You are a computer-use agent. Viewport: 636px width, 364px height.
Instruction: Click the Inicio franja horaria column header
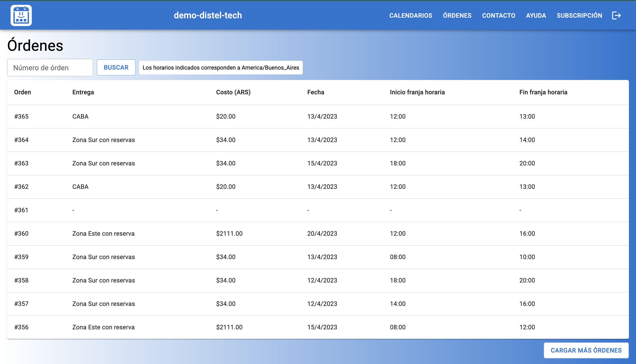(417, 92)
